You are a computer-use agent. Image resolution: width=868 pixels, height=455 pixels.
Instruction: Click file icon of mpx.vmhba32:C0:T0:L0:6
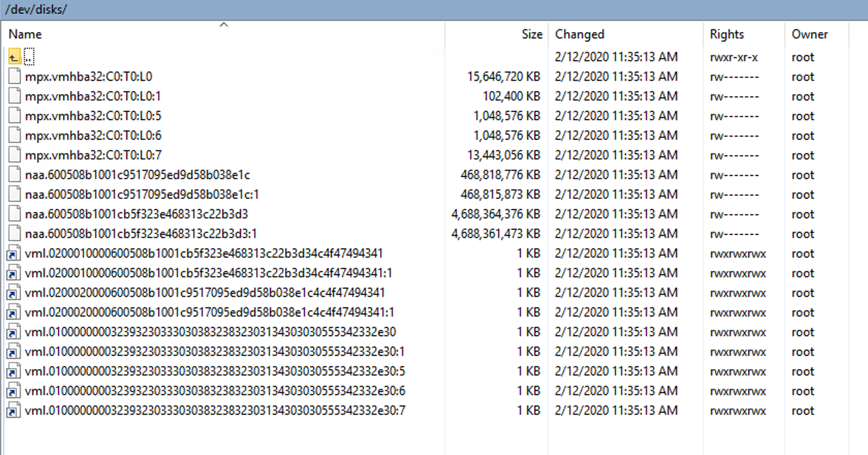14,135
